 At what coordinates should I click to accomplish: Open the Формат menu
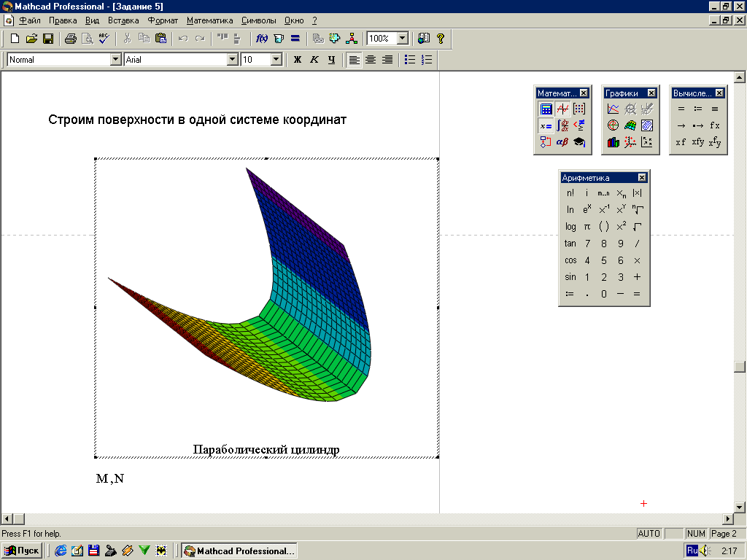click(163, 20)
